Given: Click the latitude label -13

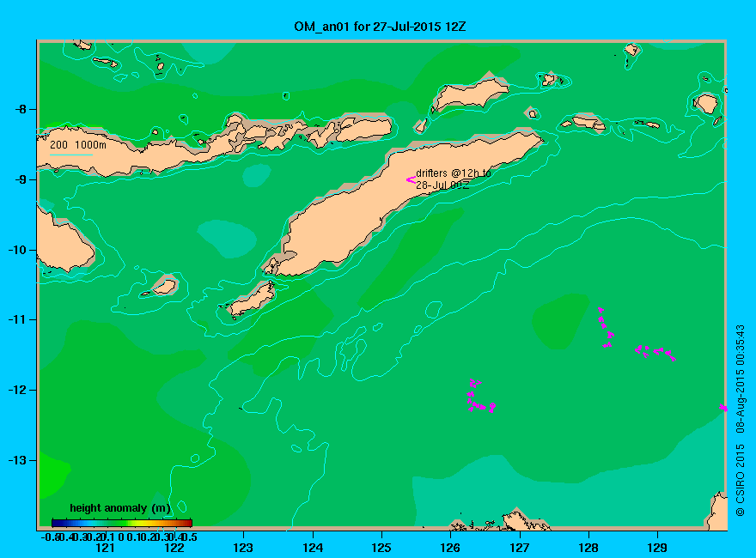Looking at the screenshot, I should point(17,460).
